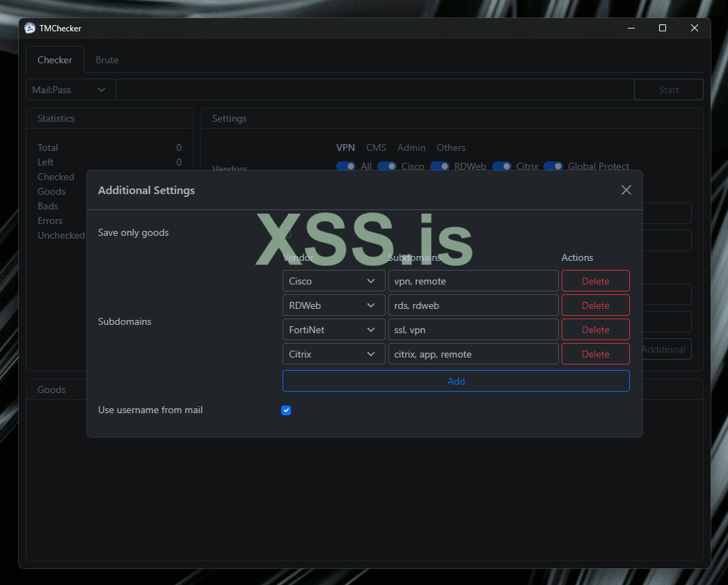Maximize the TMChecker window
This screenshot has width=728, height=585.
pyautogui.click(x=662, y=28)
